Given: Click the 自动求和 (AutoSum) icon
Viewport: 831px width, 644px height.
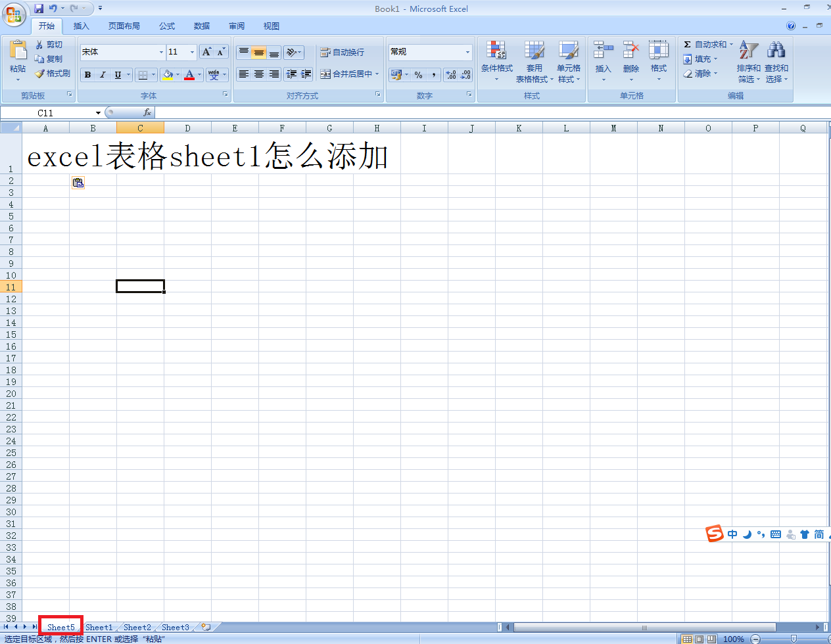Looking at the screenshot, I should (688, 44).
